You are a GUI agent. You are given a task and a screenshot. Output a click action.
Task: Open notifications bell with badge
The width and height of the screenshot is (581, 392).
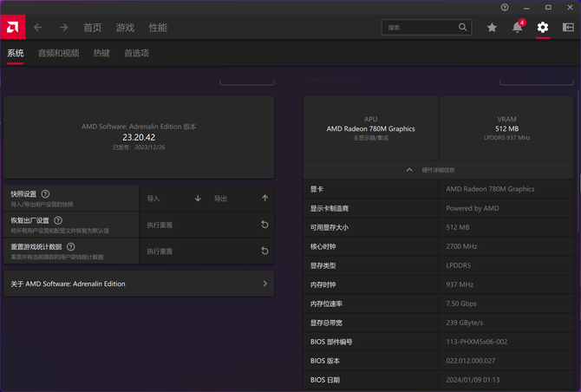517,28
